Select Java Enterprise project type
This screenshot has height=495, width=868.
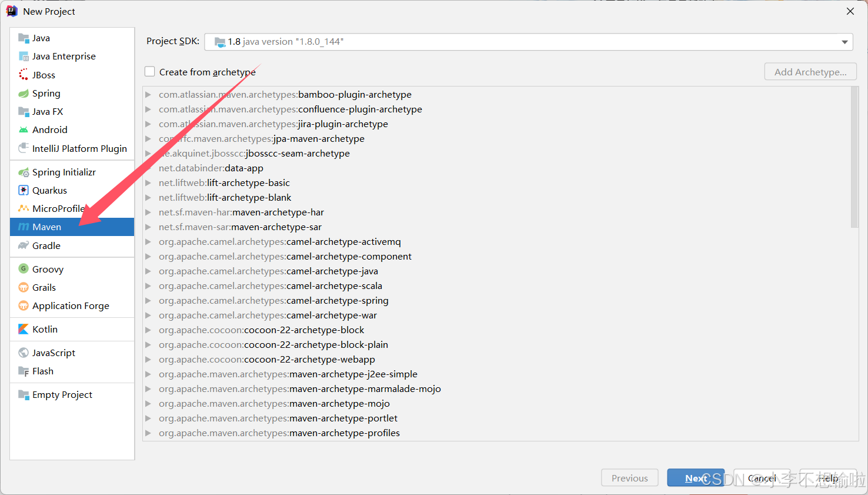[72, 57]
